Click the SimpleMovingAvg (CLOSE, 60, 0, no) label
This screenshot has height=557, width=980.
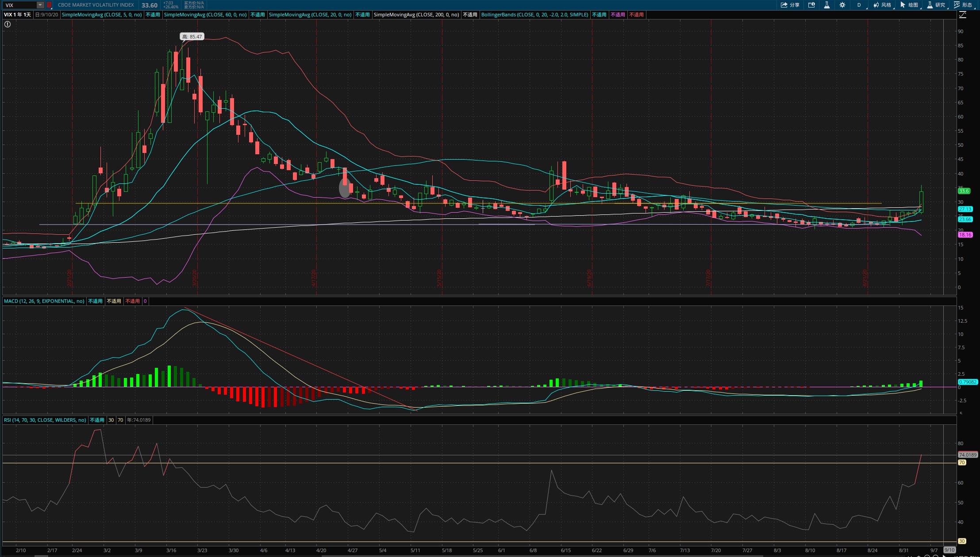205,15
